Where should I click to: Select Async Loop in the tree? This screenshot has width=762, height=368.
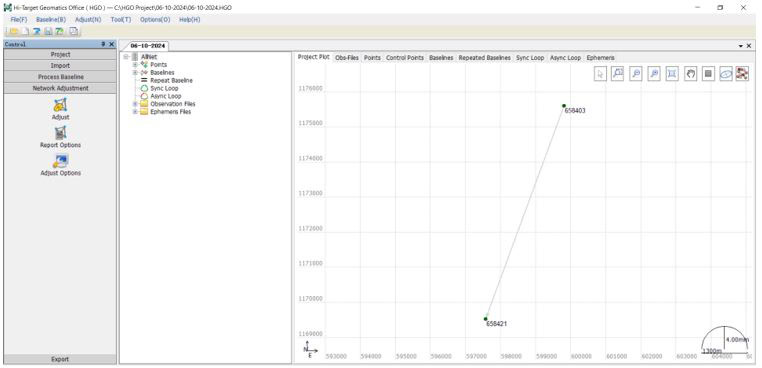(x=165, y=96)
